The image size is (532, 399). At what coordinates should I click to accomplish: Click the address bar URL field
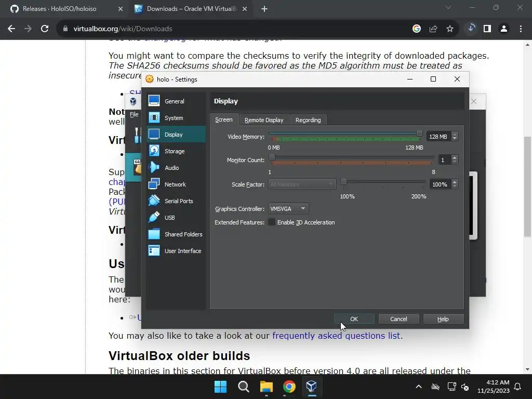tap(234, 29)
